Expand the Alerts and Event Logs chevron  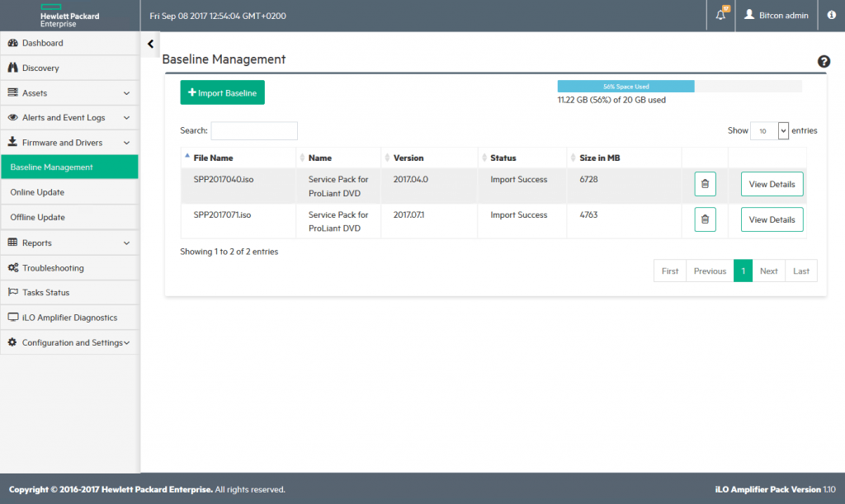point(126,118)
